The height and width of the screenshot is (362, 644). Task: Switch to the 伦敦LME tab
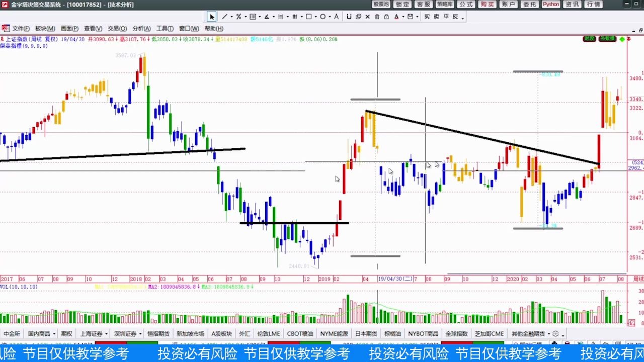click(x=269, y=333)
